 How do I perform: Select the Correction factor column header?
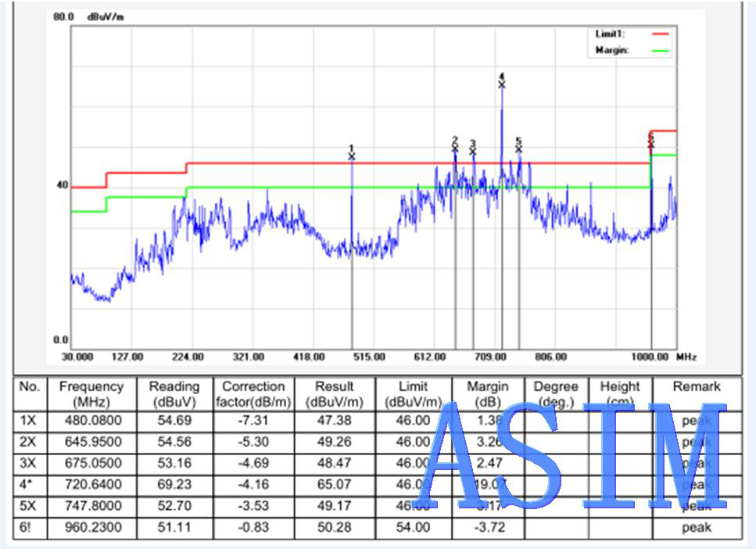(253, 393)
